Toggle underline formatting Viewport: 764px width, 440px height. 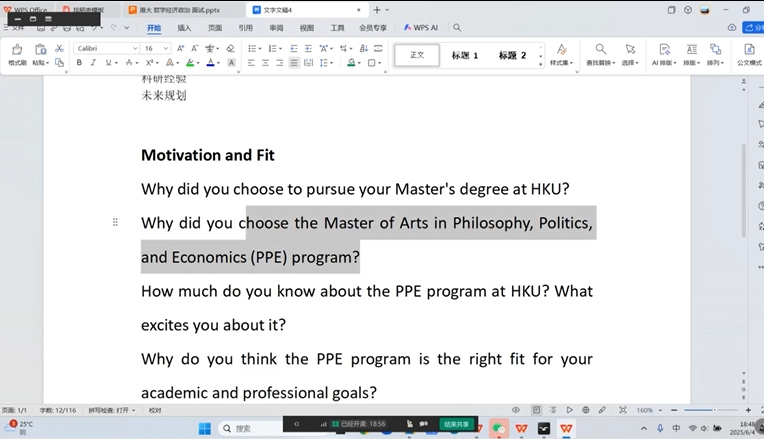point(109,63)
